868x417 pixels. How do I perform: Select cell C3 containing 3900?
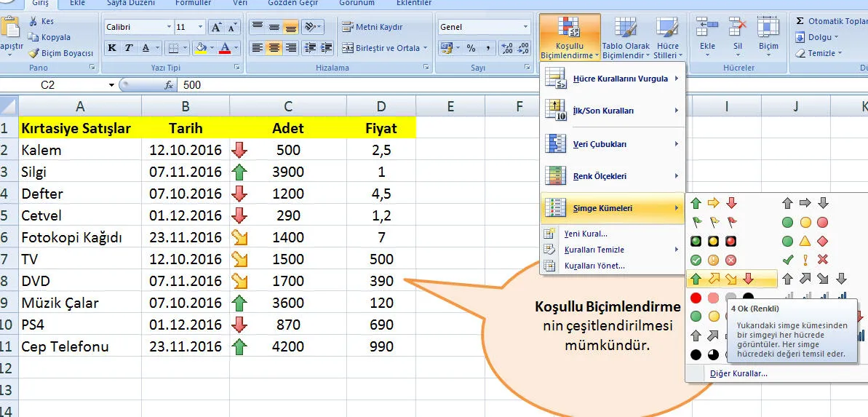288,172
